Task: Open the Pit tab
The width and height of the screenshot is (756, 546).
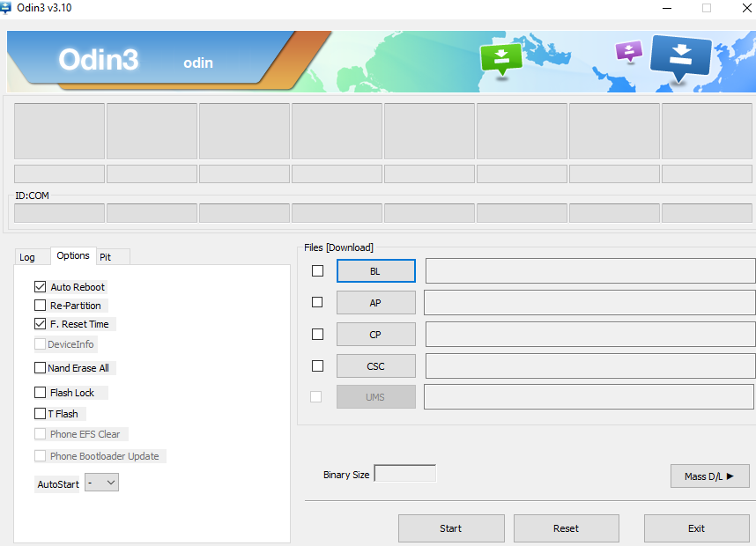Action: click(x=106, y=257)
